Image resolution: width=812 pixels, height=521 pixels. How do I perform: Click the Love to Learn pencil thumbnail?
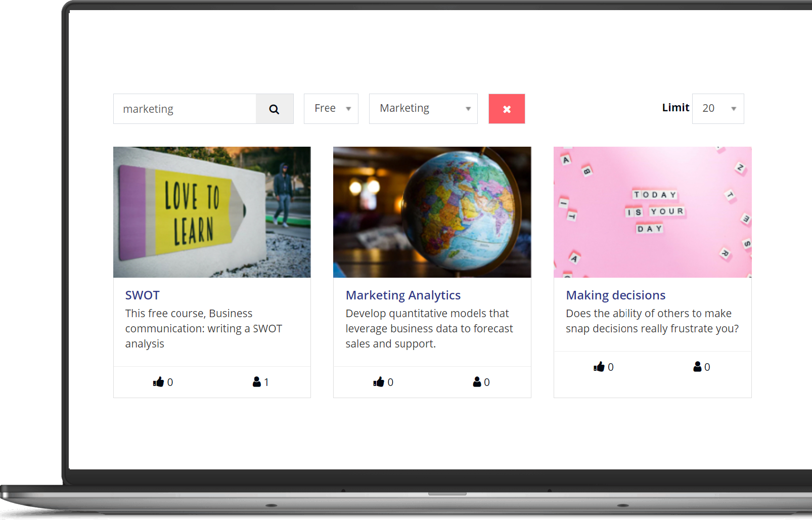[212, 212]
